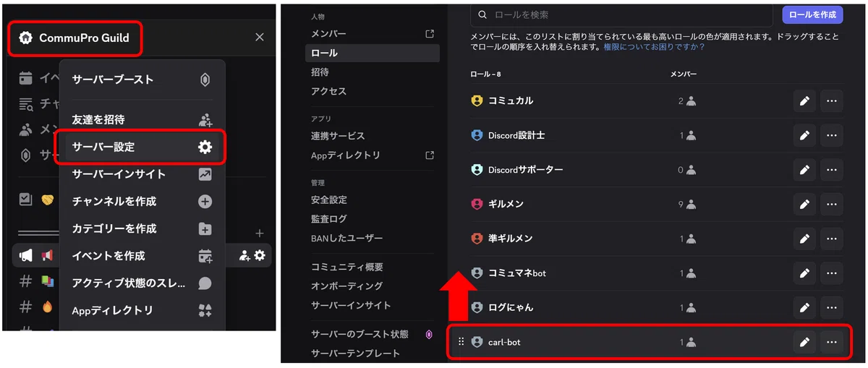Select 友達を招待 in server menu

(x=142, y=119)
